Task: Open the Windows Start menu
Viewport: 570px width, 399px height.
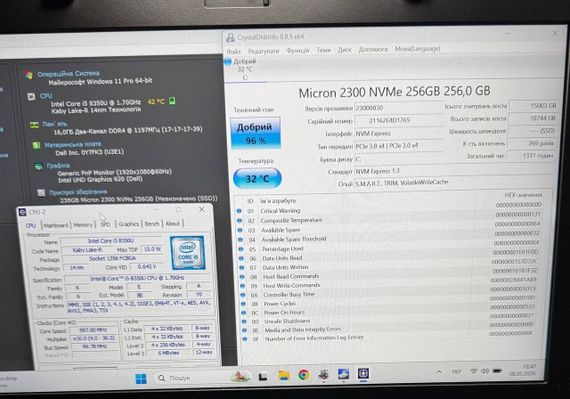Action: 141,379
